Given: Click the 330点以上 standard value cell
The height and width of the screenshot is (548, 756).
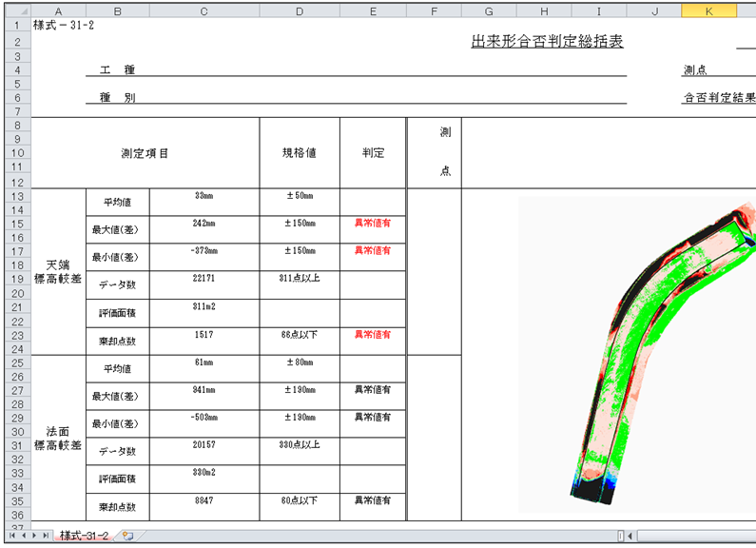Looking at the screenshot, I should click(300, 452).
